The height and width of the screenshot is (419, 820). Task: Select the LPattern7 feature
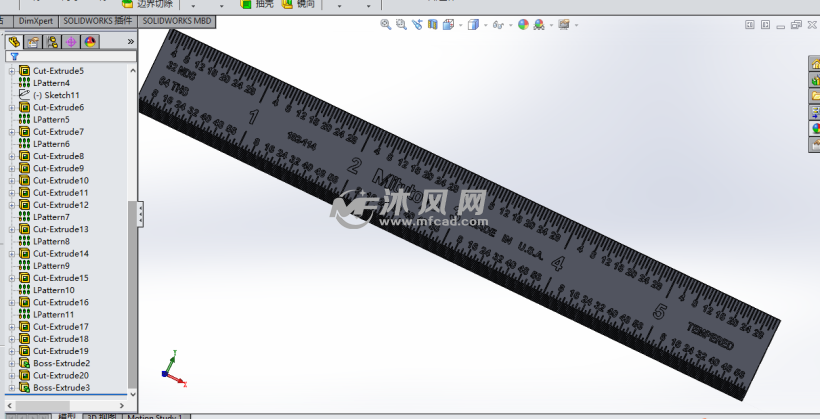[x=51, y=217]
